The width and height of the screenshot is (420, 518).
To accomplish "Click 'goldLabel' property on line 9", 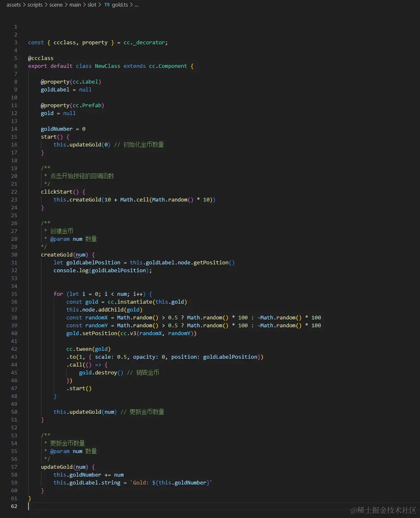I will point(55,90).
